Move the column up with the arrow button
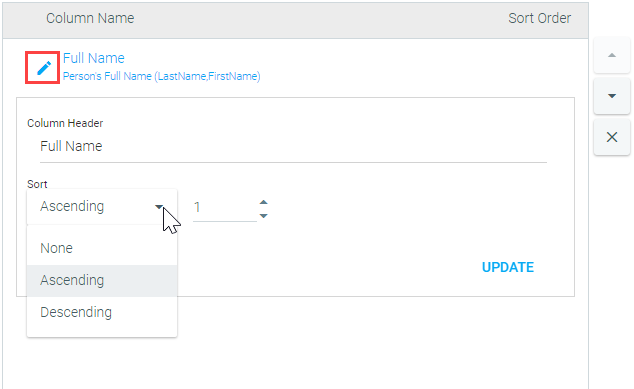The height and width of the screenshot is (389, 634). (612, 55)
